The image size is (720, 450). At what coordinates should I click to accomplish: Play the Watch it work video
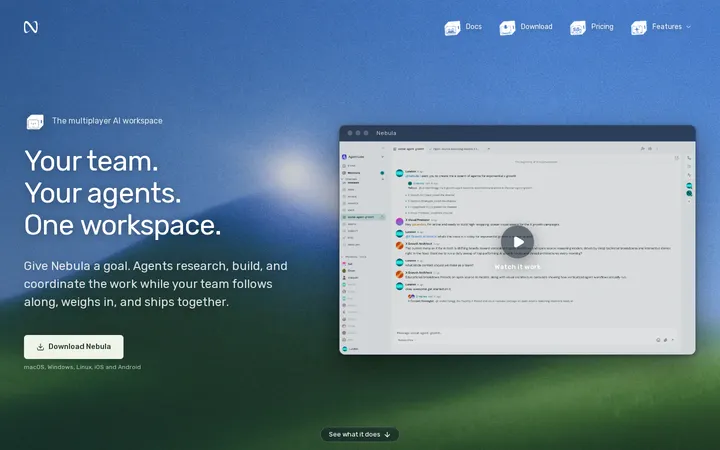[x=518, y=242]
